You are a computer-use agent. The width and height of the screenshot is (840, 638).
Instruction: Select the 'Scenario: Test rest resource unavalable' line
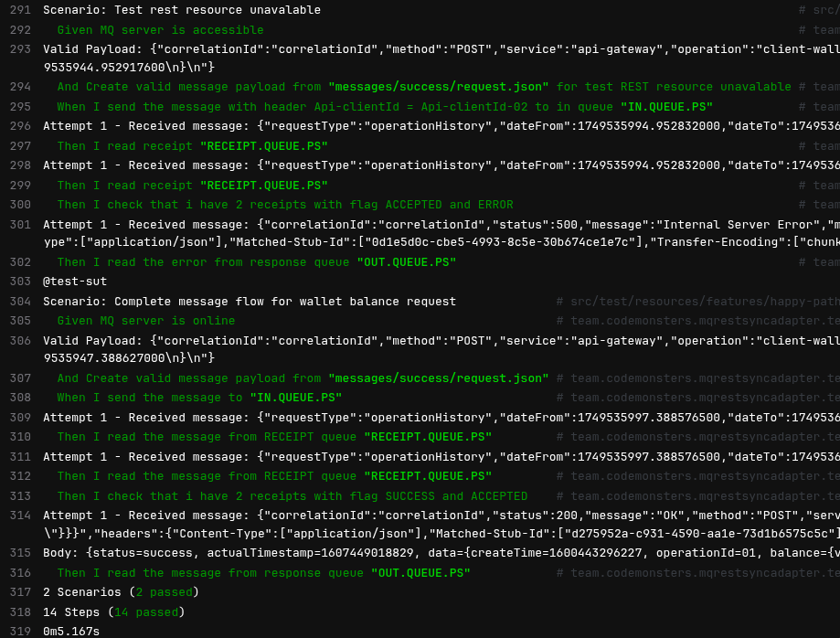coord(182,10)
